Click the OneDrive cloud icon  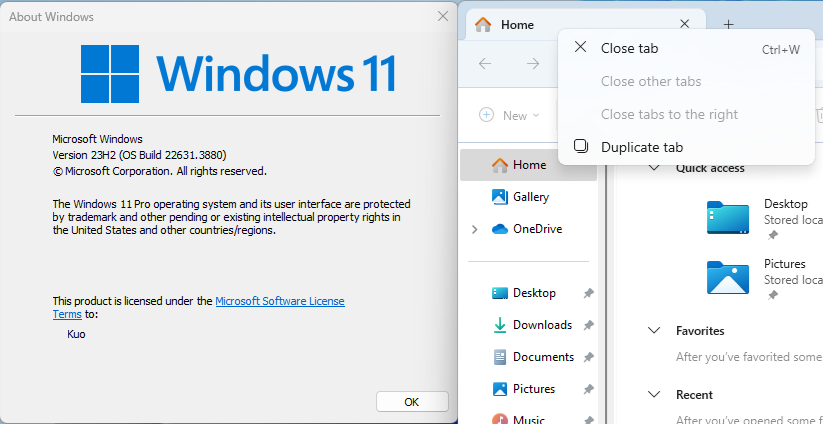[500, 229]
